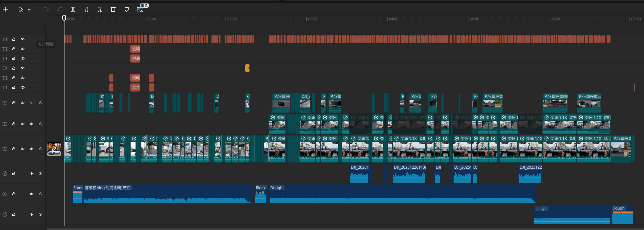
Task: Lock the top subtitle track
Action: [14, 39]
